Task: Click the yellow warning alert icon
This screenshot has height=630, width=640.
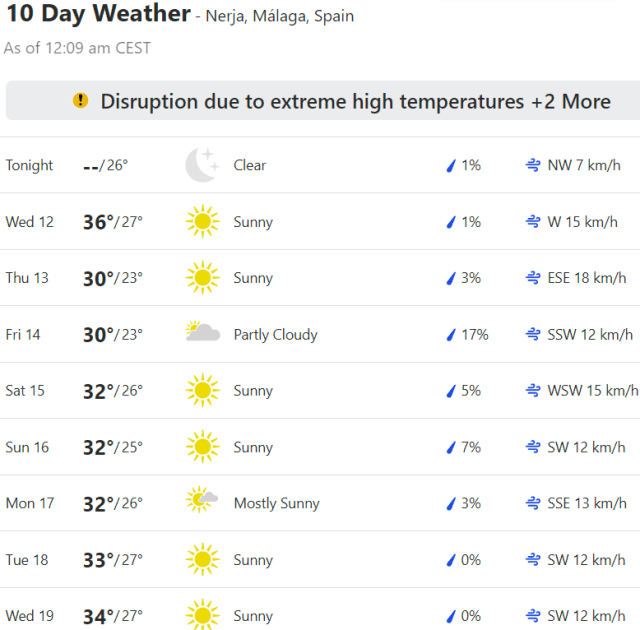Action: (81, 101)
